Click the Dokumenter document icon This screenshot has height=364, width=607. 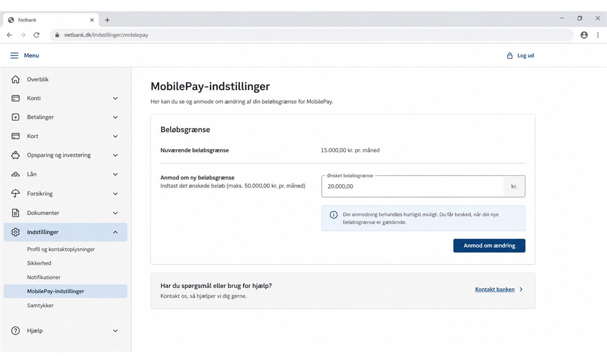point(16,213)
